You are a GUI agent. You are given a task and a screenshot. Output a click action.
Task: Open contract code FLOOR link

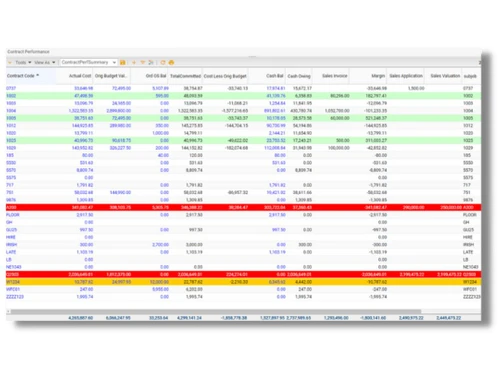[13, 215]
